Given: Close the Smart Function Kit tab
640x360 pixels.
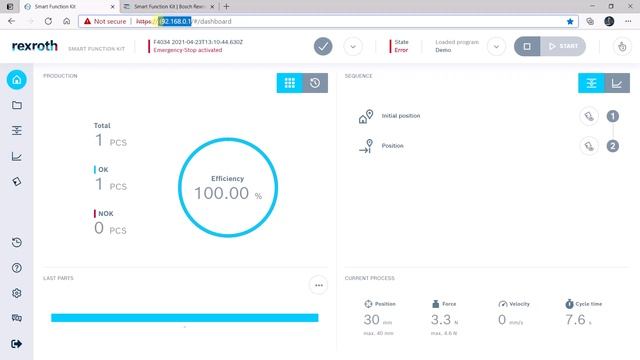Looking at the screenshot, I should pos(113,7).
